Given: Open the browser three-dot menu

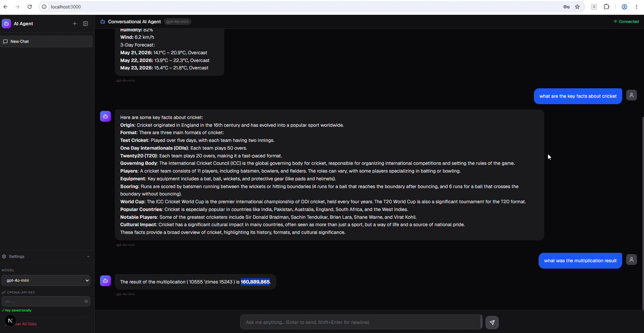Looking at the screenshot, I should (x=637, y=7).
